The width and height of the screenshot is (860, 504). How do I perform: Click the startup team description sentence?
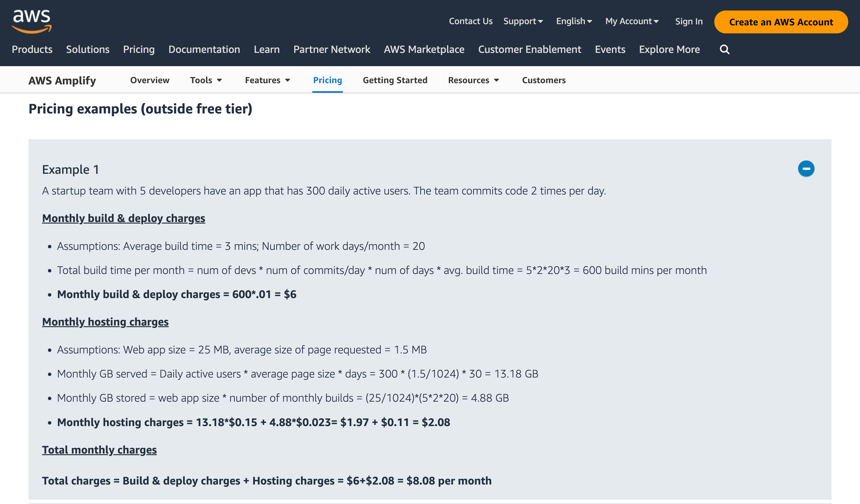pos(324,190)
